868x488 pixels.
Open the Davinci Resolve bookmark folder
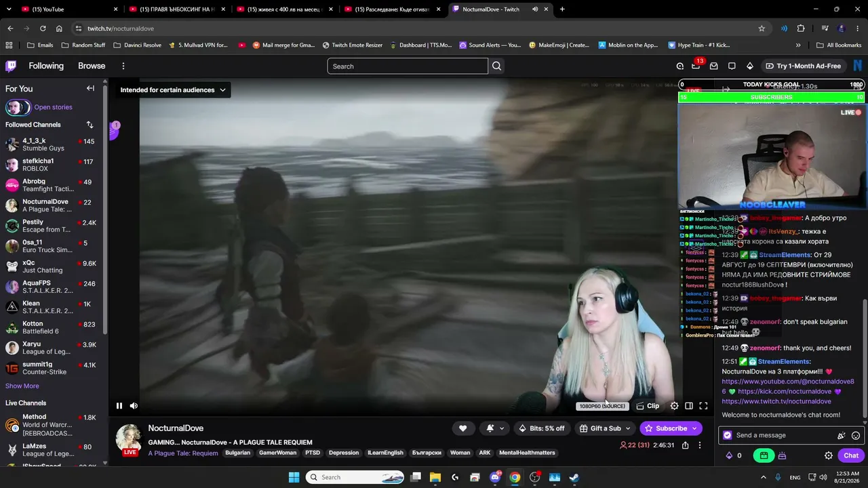click(138, 45)
